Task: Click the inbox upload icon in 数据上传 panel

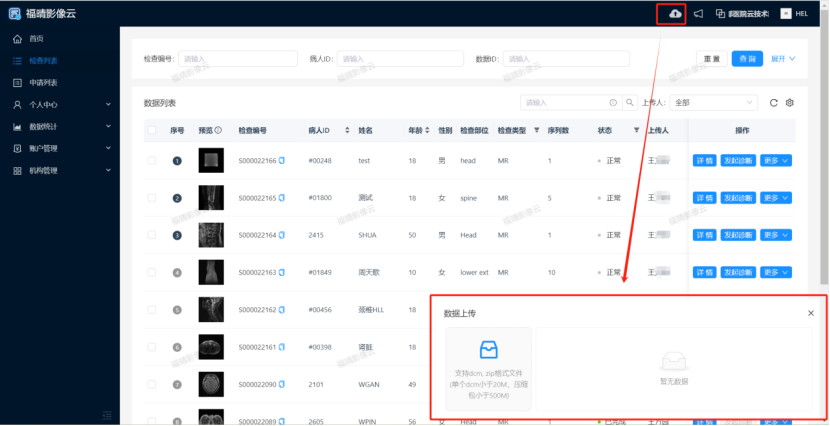Action: point(488,350)
